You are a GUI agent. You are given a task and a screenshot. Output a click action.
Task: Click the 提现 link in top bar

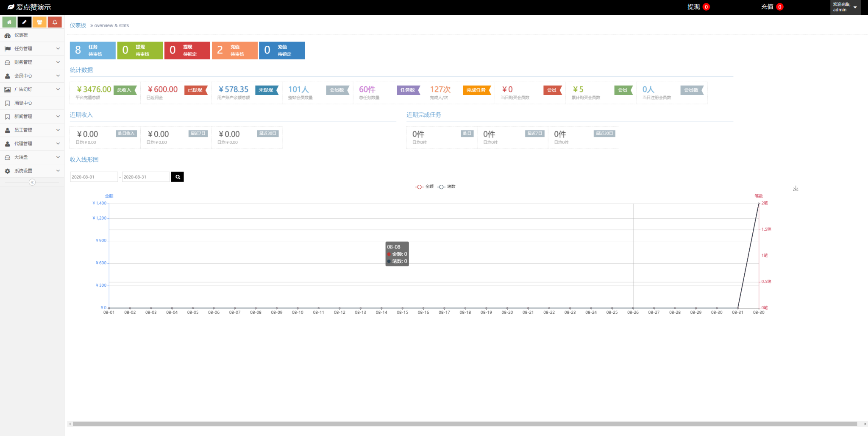click(694, 7)
